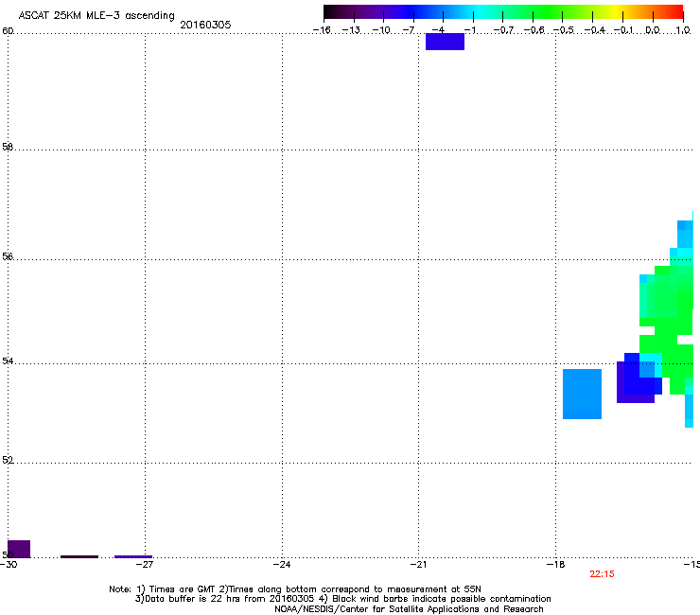This screenshot has width=700, height=615.
Task: Click the 1.0 color scale label
Action: pyautogui.click(x=683, y=30)
